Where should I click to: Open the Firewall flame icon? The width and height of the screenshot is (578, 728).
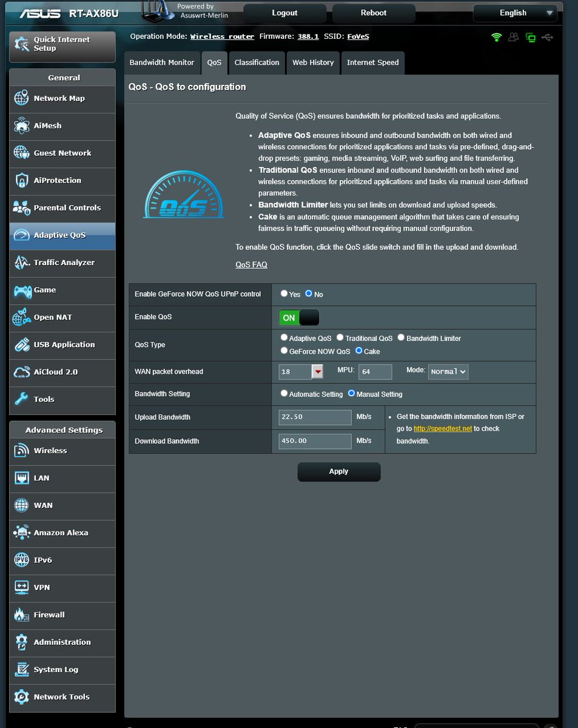21,615
